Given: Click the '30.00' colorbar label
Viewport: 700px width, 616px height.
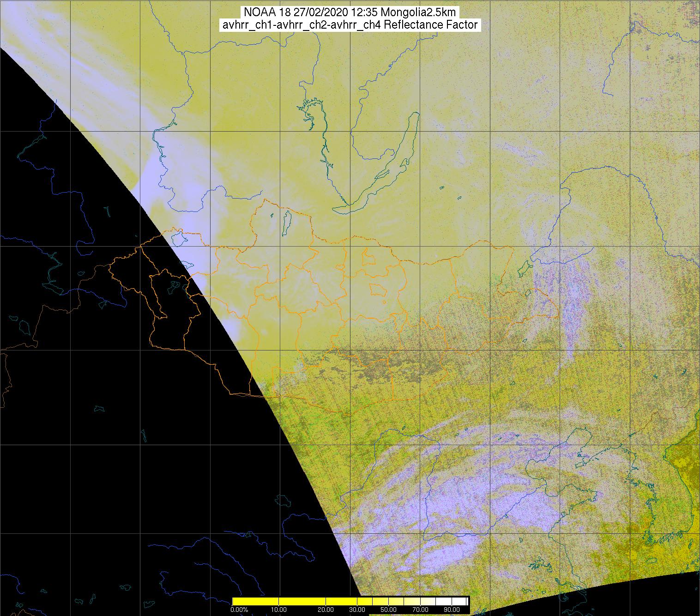Looking at the screenshot, I should [x=357, y=610].
